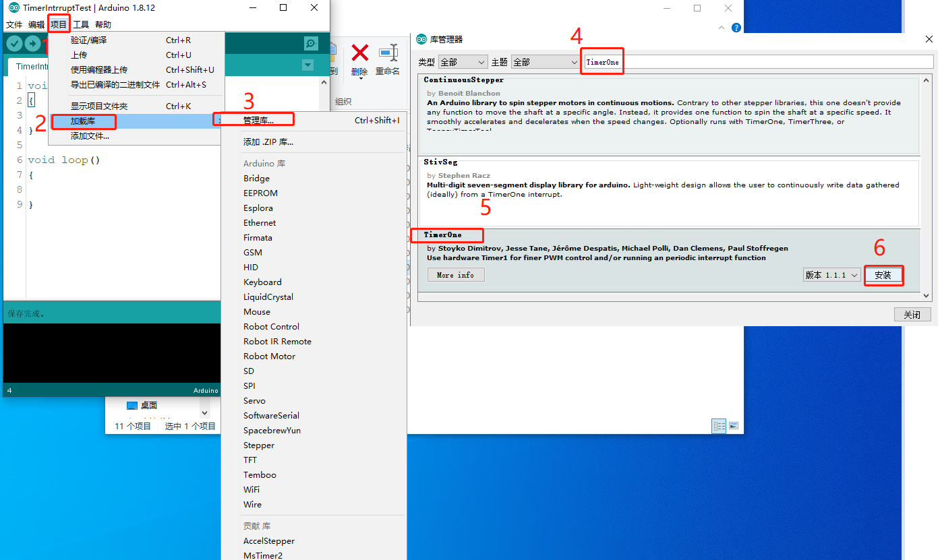Select the EEPROM library
Viewport: 940px width, 560px height.
(x=314, y=193)
